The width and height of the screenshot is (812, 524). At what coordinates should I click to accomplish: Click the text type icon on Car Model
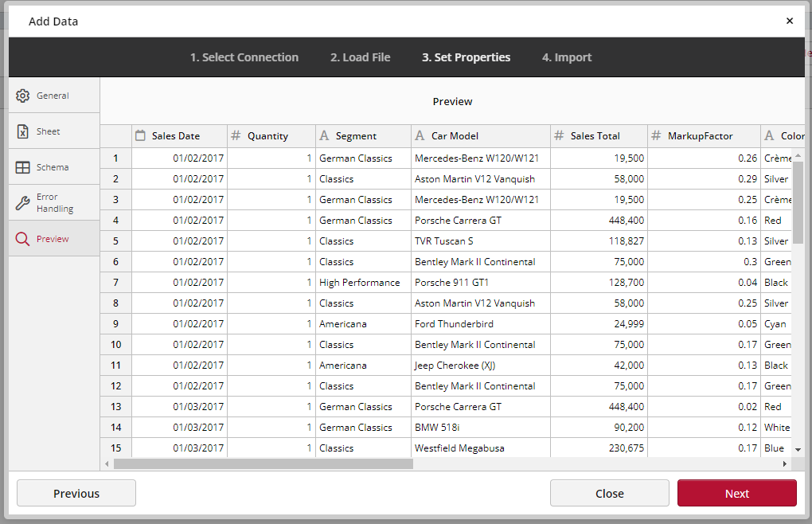[x=420, y=135]
